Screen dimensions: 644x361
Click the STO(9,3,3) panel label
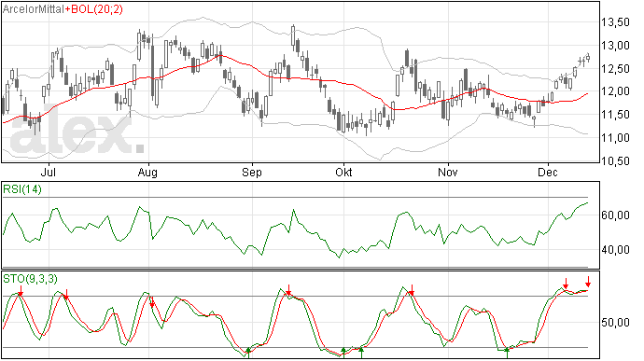click(x=30, y=279)
